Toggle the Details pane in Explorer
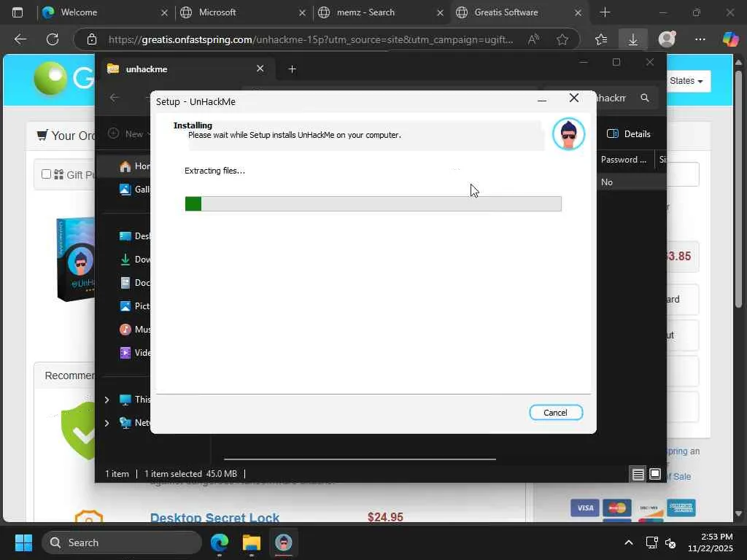This screenshot has height=560, width=747. (x=629, y=134)
